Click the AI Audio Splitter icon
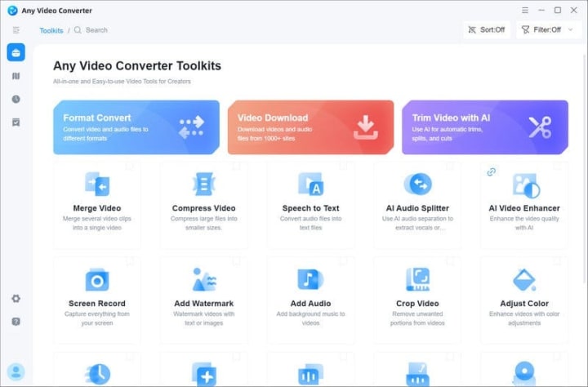 tap(417, 184)
